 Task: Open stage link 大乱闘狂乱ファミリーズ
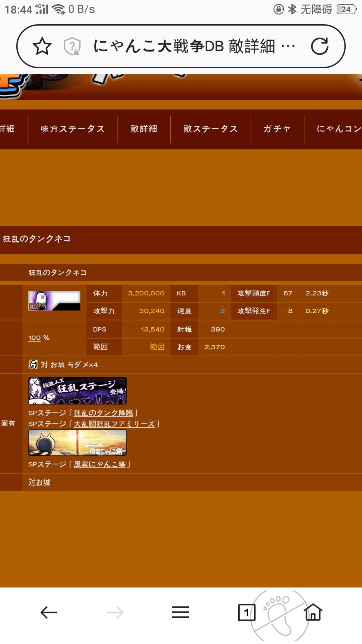pyautogui.click(x=114, y=424)
